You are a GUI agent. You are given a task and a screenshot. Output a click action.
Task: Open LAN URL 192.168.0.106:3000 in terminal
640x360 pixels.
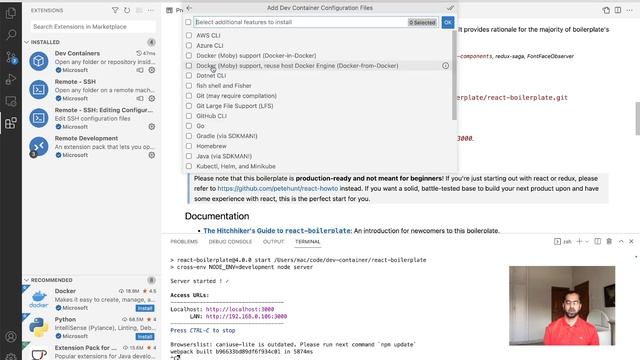246,316
